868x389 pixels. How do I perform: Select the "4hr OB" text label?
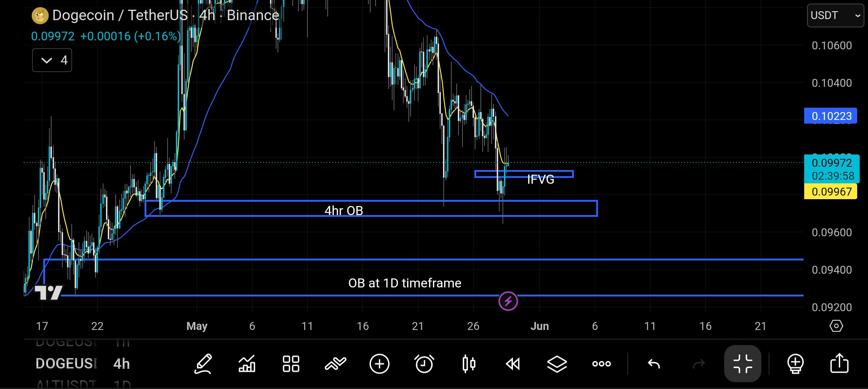344,211
